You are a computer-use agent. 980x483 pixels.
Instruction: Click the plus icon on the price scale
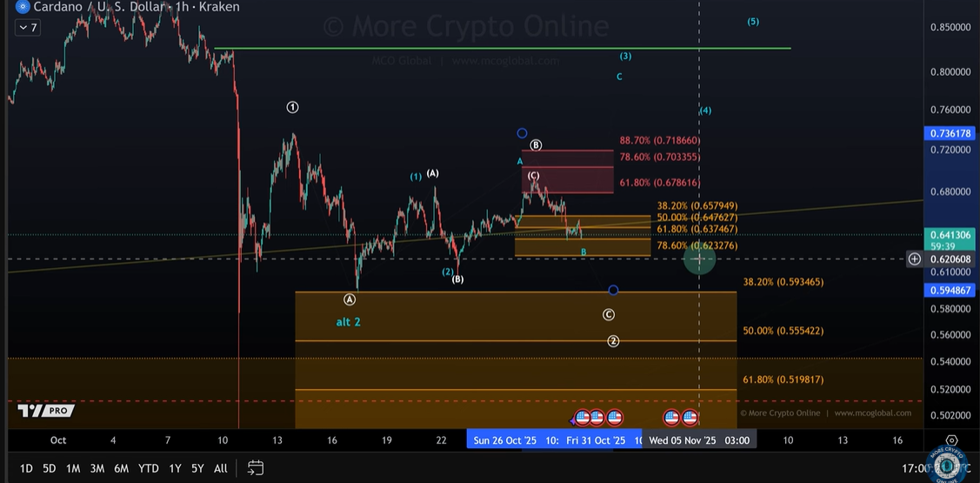pyautogui.click(x=915, y=259)
